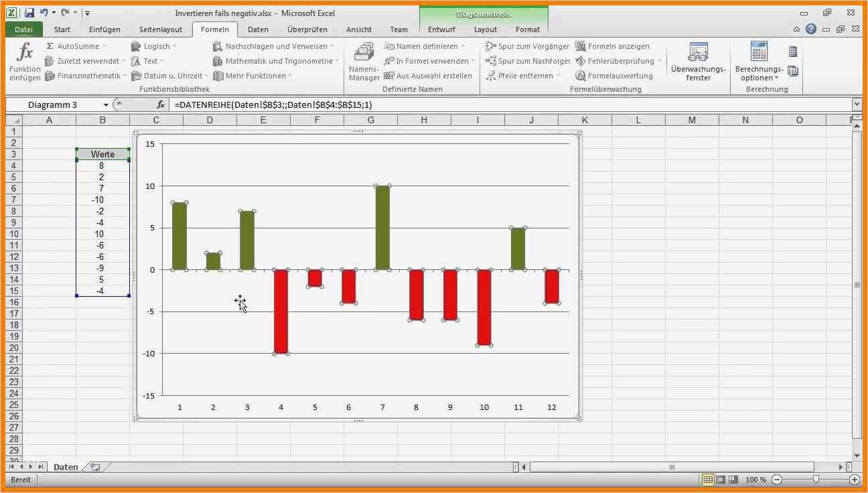The image size is (868, 493).
Task: Go to the last sheet with the navigation arrow
Action: point(41,467)
